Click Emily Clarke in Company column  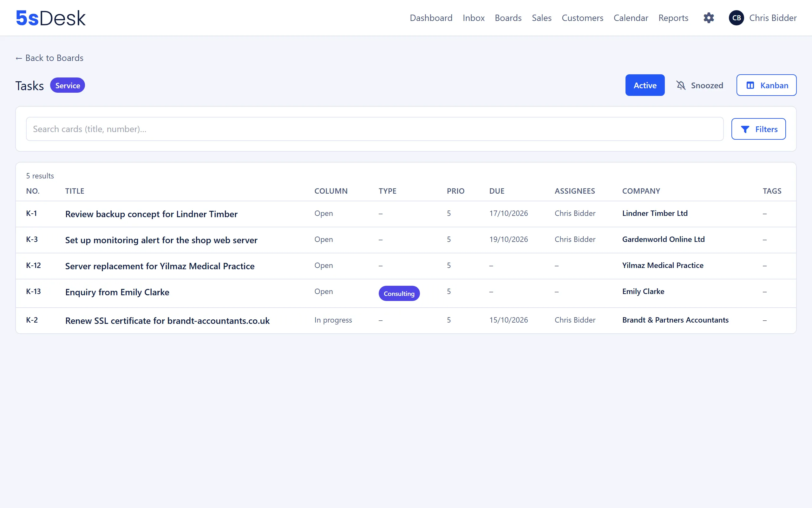tap(643, 291)
